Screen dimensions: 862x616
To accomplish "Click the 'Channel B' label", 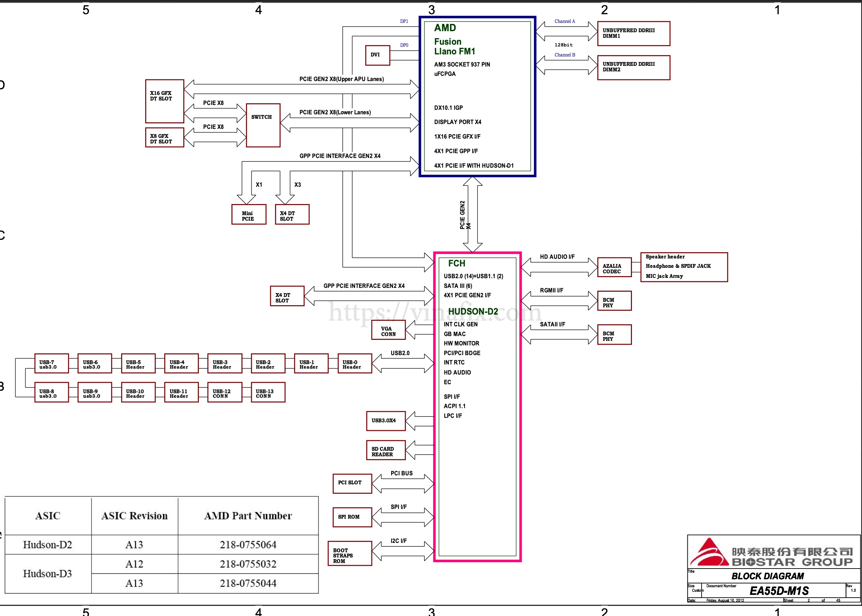I will click(x=565, y=55).
